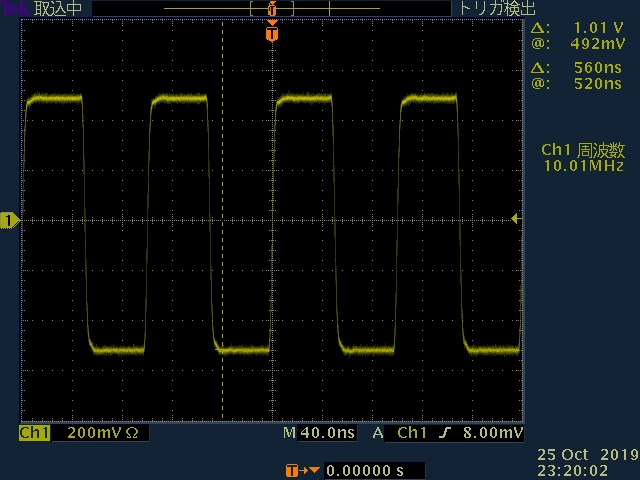The width and height of the screenshot is (640, 480).
Task: Click the record view bar at top
Action: [x=270, y=8]
